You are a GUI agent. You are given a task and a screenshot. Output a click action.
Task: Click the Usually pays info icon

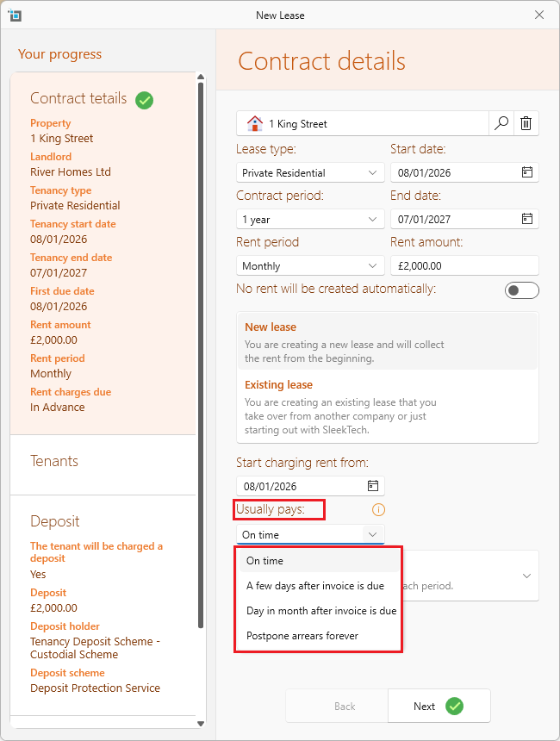(378, 509)
